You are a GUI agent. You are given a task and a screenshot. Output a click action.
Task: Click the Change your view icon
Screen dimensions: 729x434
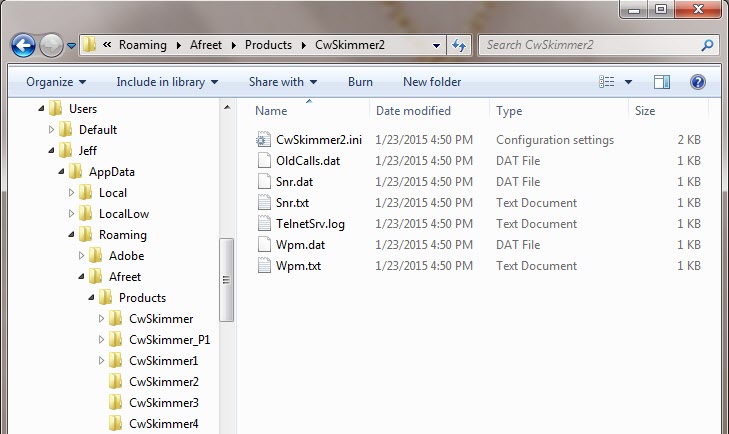[606, 82]
